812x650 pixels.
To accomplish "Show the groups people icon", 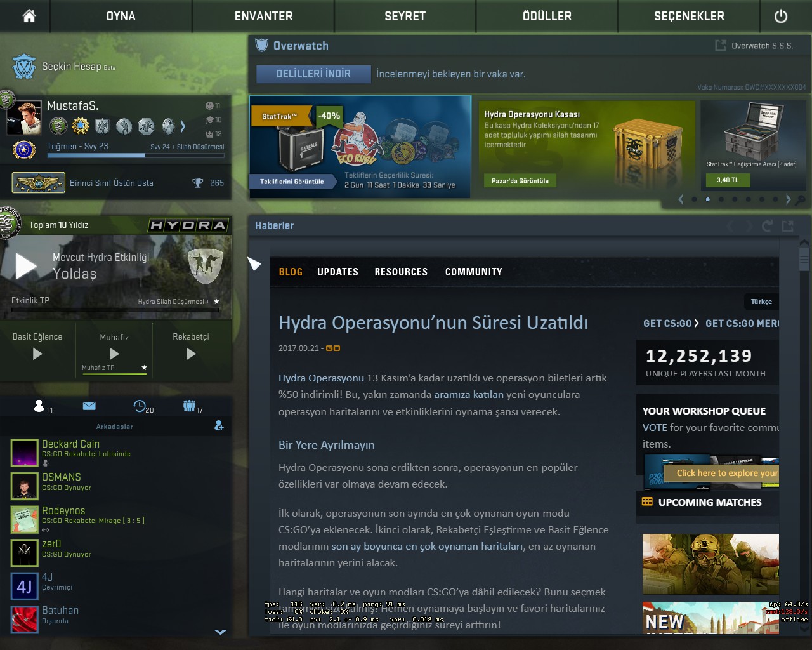I will point(189,406).
